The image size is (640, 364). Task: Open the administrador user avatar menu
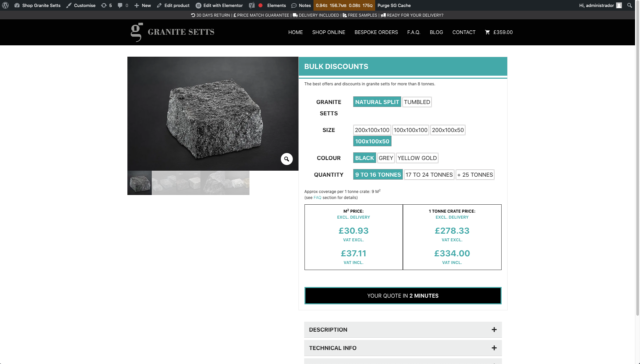point(619,5)
